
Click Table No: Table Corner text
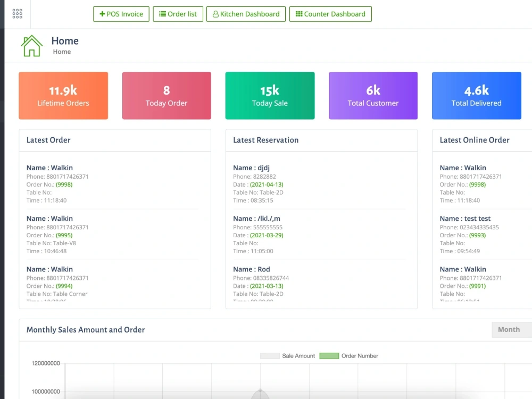(57, 294)
